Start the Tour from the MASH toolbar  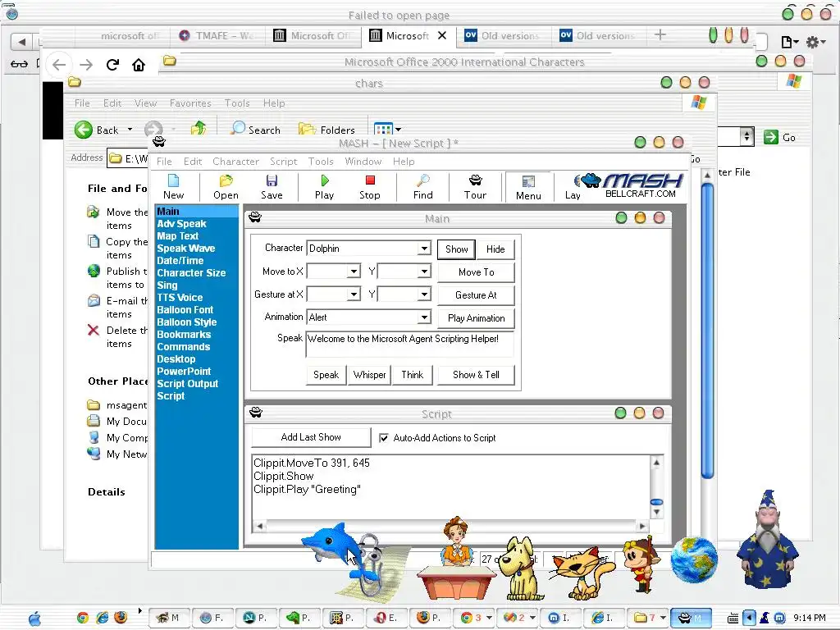pyautogui.click(x=475, y=187)
